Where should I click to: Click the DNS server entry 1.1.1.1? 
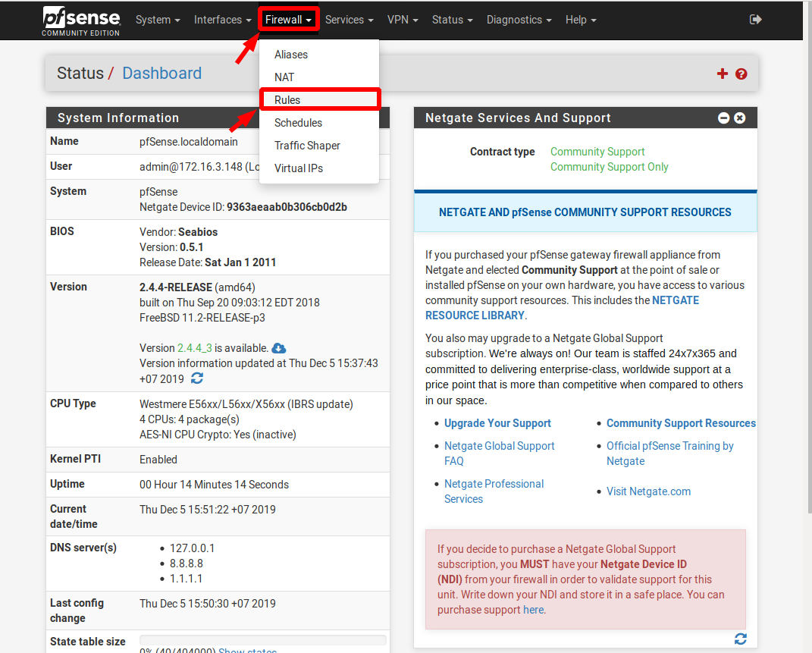pos(186,579)
